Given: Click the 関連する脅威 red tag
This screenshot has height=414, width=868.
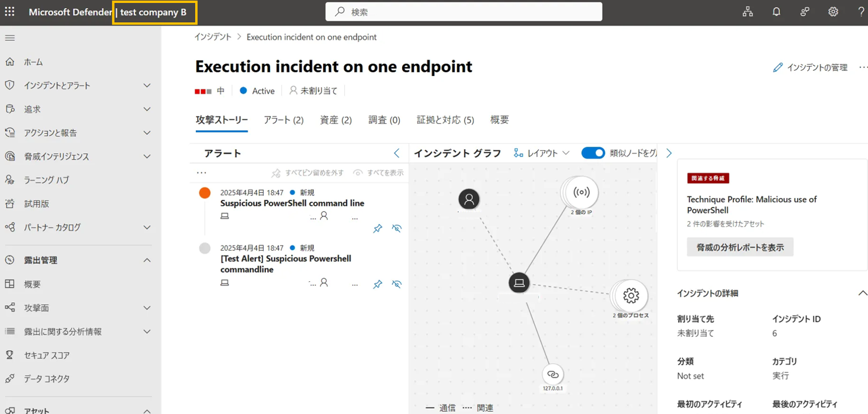Looking at the screenshot, I should pyautogui.click(x=708, y=178).
